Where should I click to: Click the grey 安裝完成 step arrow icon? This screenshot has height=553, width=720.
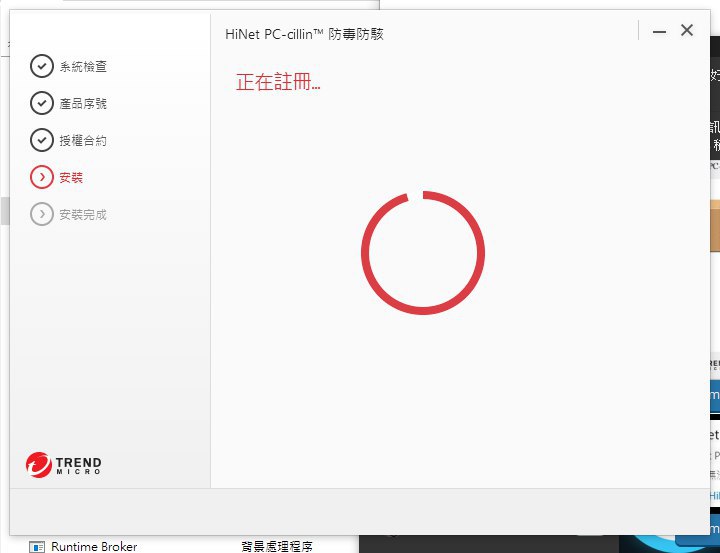41,214
